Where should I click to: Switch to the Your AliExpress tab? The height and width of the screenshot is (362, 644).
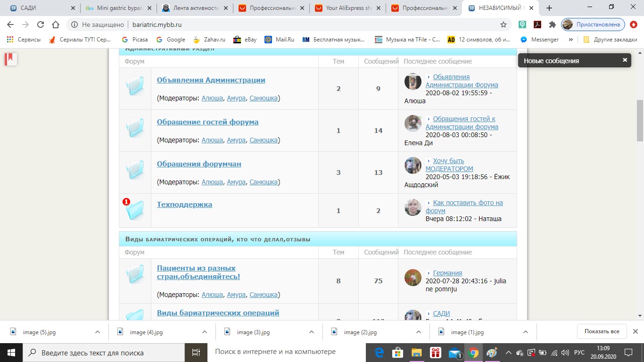tap(349, 8)
